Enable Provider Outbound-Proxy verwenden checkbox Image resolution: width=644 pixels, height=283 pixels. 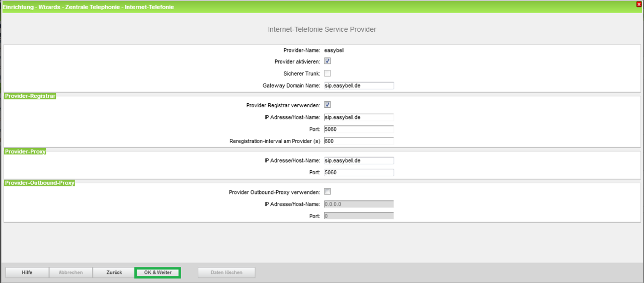click(327, 192)
